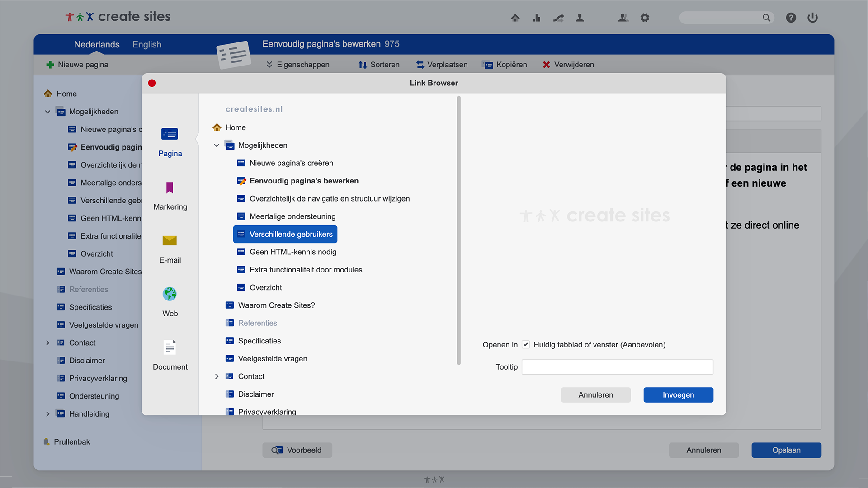
Task: Expand Contact in left sidebar
Action: pos(47,343)
